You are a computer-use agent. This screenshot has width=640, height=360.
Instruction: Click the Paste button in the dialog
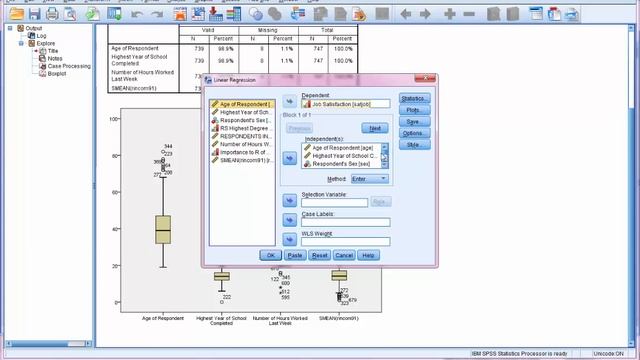295,255
